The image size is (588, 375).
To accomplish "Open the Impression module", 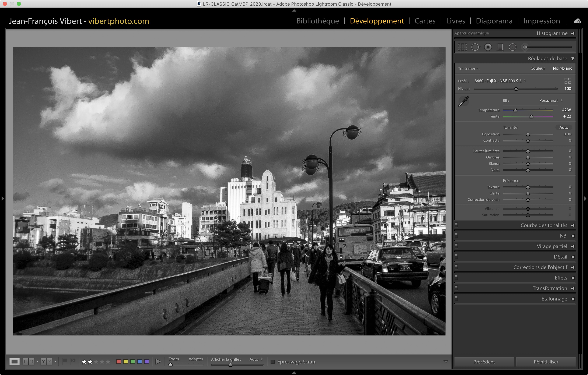I will pos(541,21).
